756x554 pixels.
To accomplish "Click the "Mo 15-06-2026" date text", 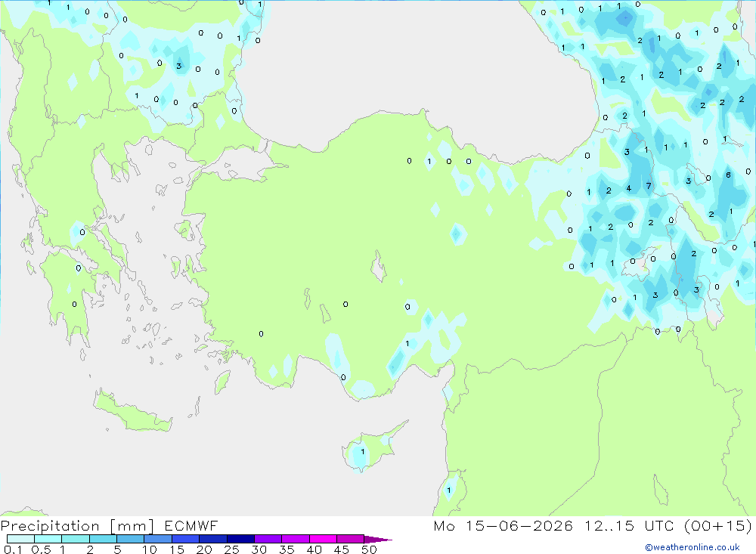I will coord(503,526).
